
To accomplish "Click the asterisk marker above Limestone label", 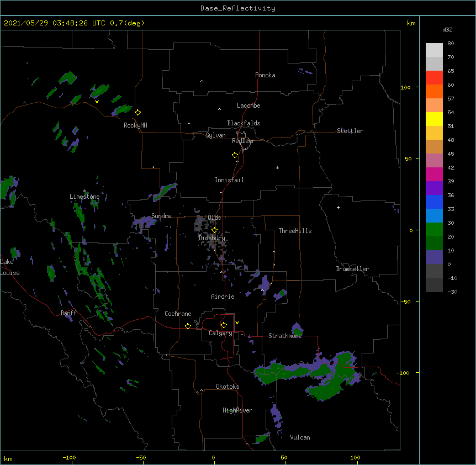I will point(84,191).
